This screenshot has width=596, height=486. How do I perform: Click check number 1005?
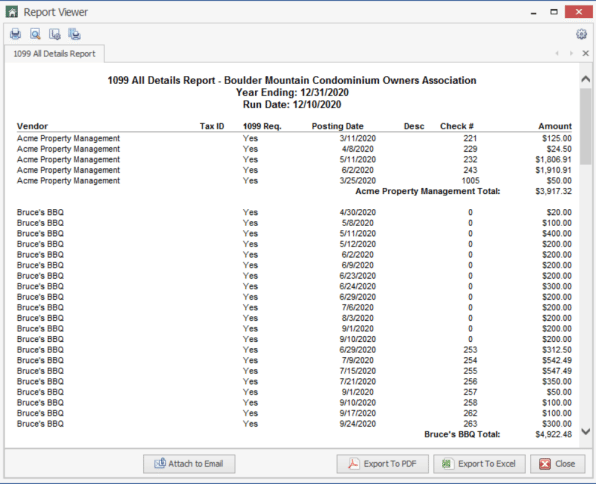470,181
